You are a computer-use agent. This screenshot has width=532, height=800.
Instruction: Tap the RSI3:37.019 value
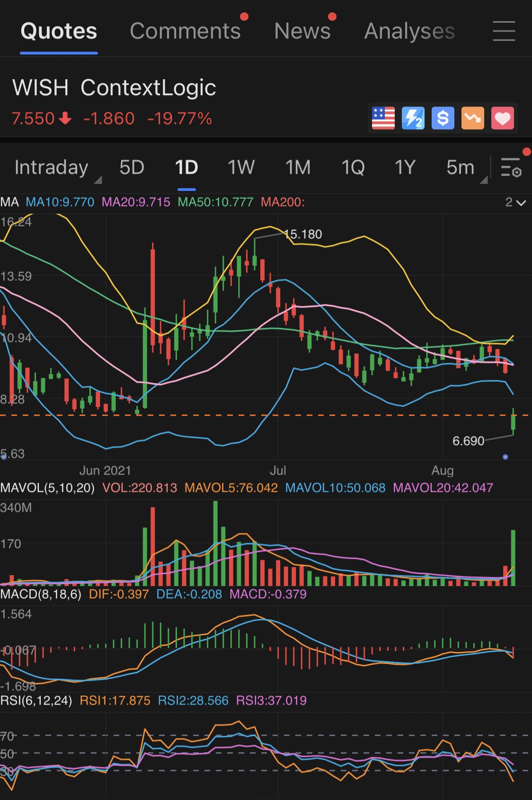click(x=271, y=701)
